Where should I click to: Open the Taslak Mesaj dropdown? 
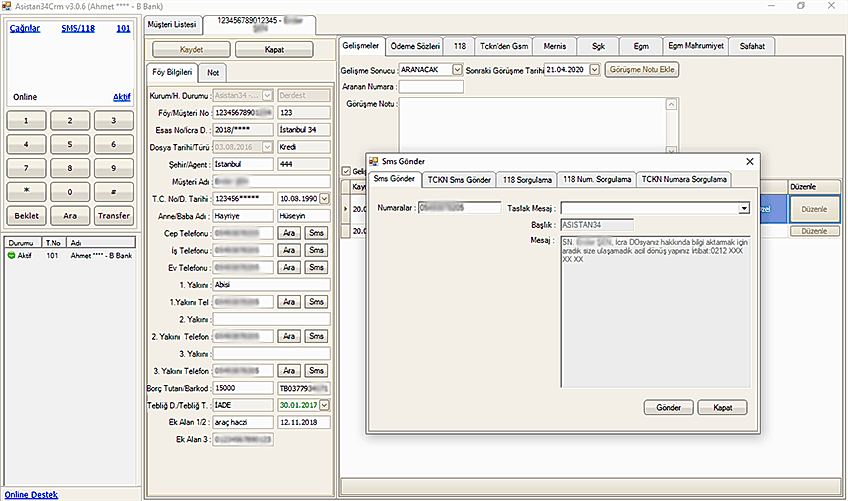click(x=744, y=208)
